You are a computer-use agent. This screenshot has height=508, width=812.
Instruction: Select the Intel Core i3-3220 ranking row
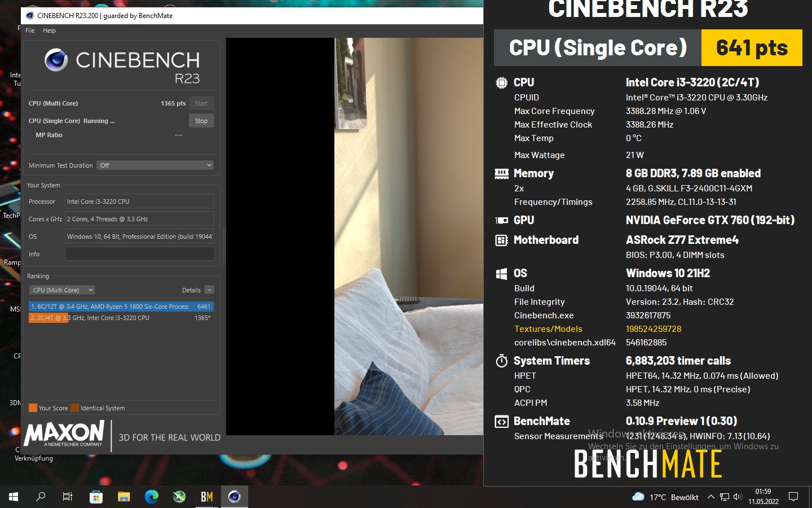pos(121,318)
